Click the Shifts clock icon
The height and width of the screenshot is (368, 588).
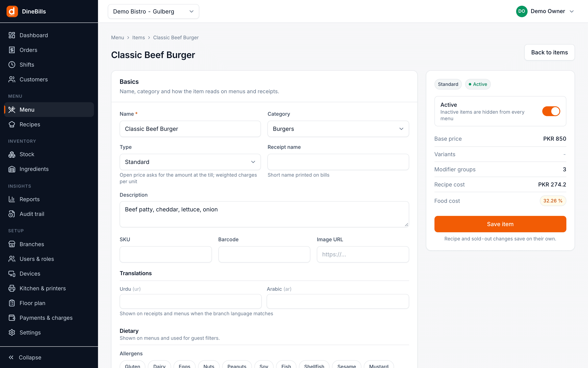[x=12, y=65]
